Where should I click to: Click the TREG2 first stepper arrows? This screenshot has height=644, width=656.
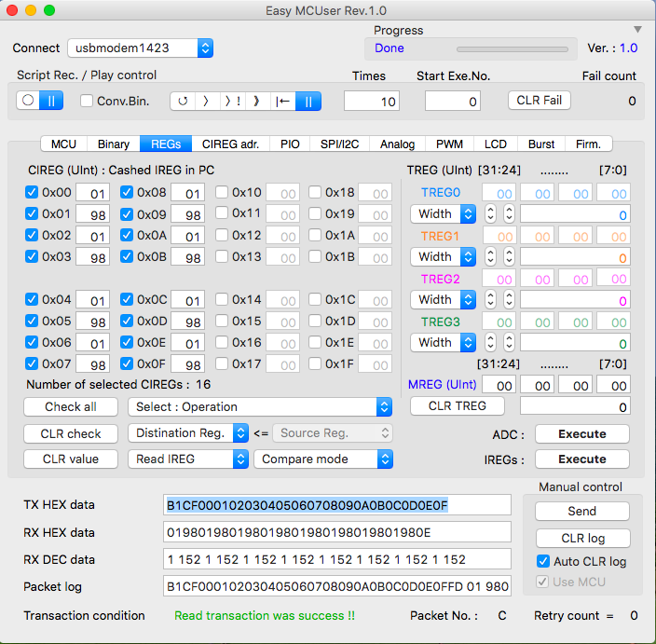pos(490,299)
